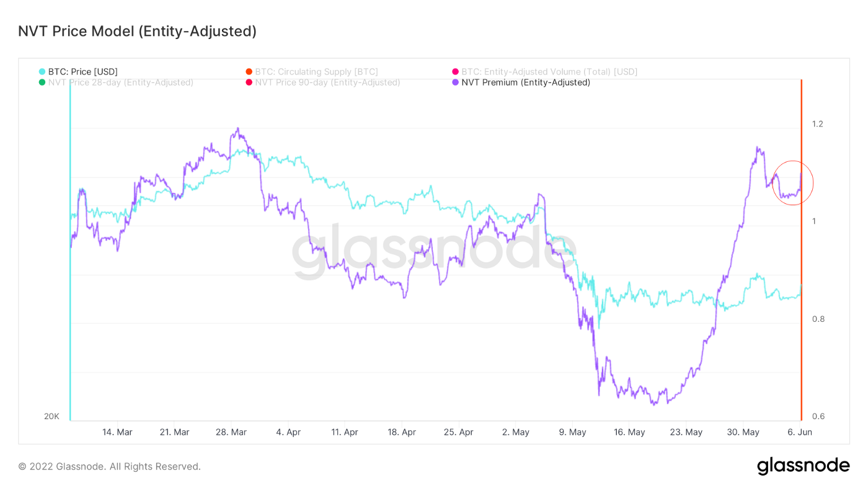Click the "NVT Price Model (Entity-Adjusted)" chart title

coord(137,31)
